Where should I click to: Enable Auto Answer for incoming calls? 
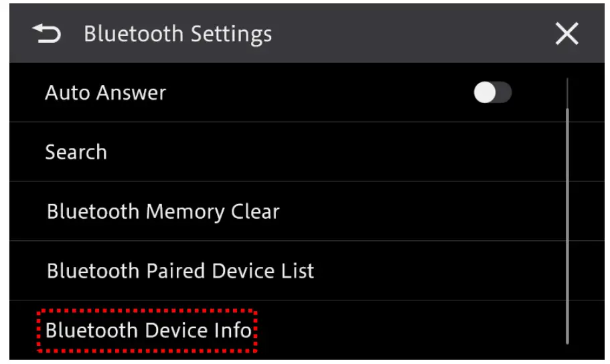click(492, 93)
